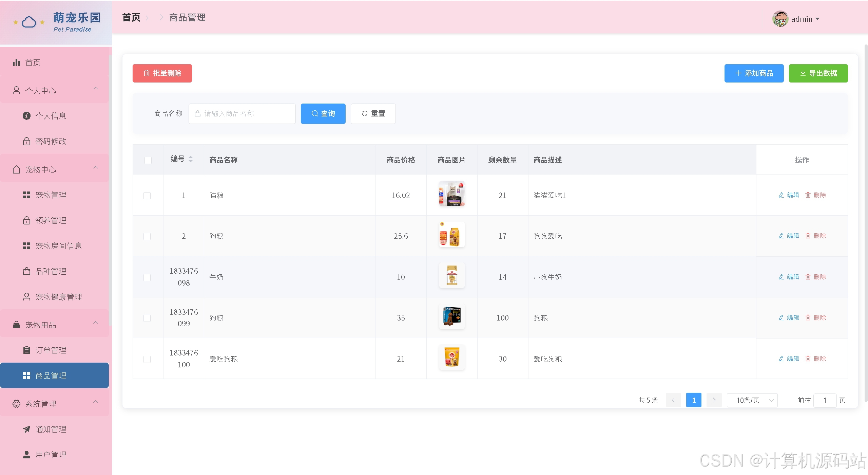Click the price cell 16.02
868x475 pixels.
(401, 195)
